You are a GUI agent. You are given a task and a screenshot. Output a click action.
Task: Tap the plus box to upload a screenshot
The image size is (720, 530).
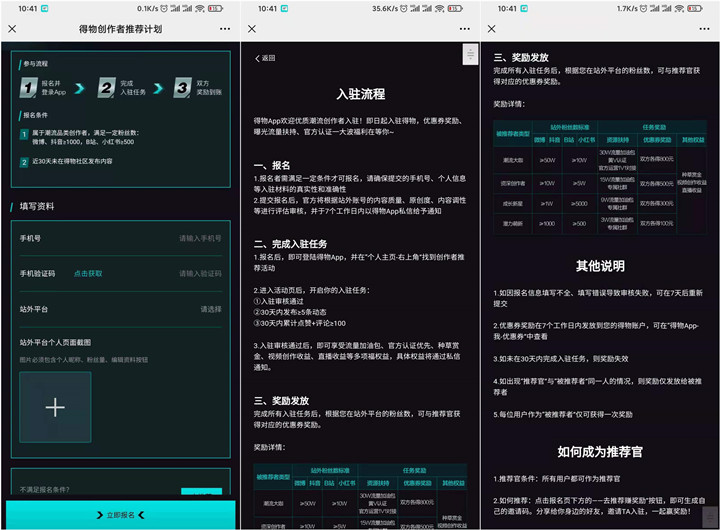tap(55, 407)
